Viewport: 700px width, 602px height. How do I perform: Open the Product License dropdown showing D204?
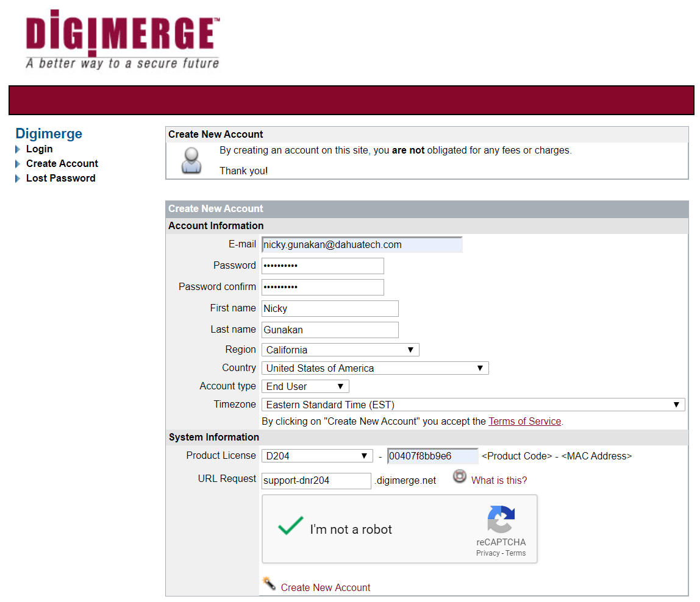click(x=317, y=456)
